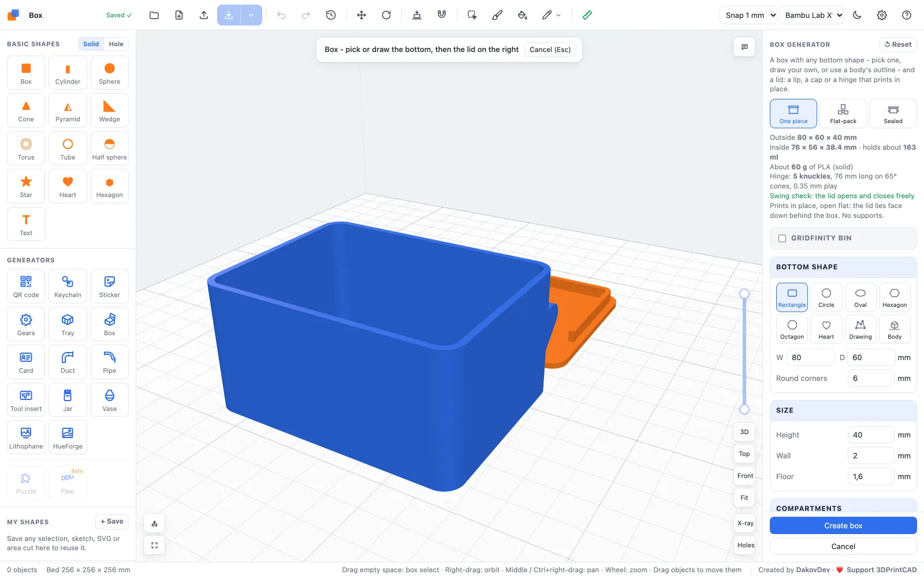This screenshot has height=578, width=924.
Task: Select the Flat-pack box type
Action: (x=843, y=113)
